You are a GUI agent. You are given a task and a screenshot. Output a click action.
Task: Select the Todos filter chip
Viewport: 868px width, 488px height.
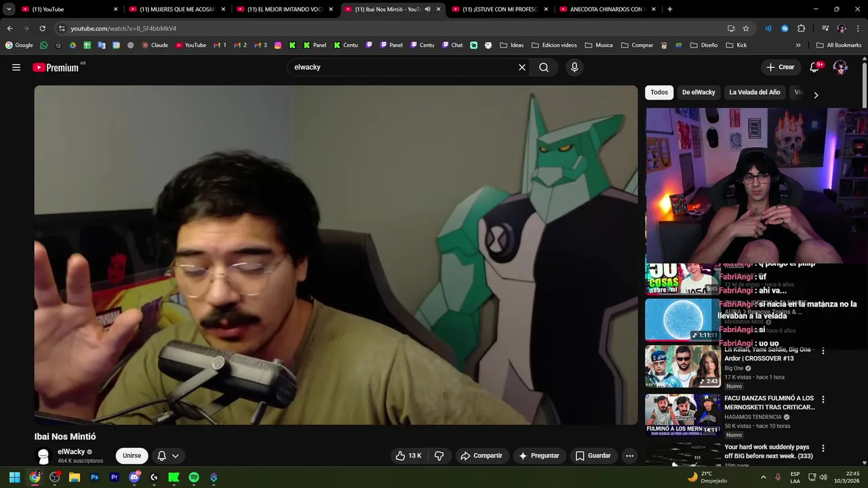(659, 92)
